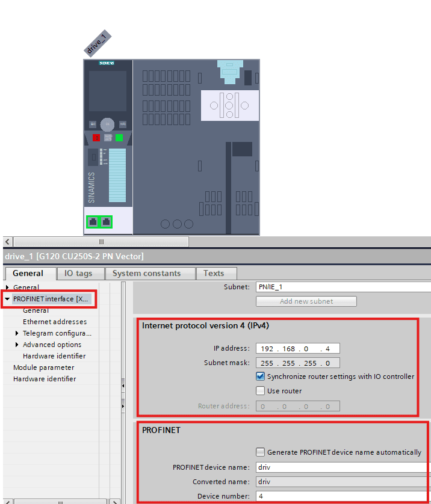Click the IP address field 192.168.0.4

[x=298, y=348]
